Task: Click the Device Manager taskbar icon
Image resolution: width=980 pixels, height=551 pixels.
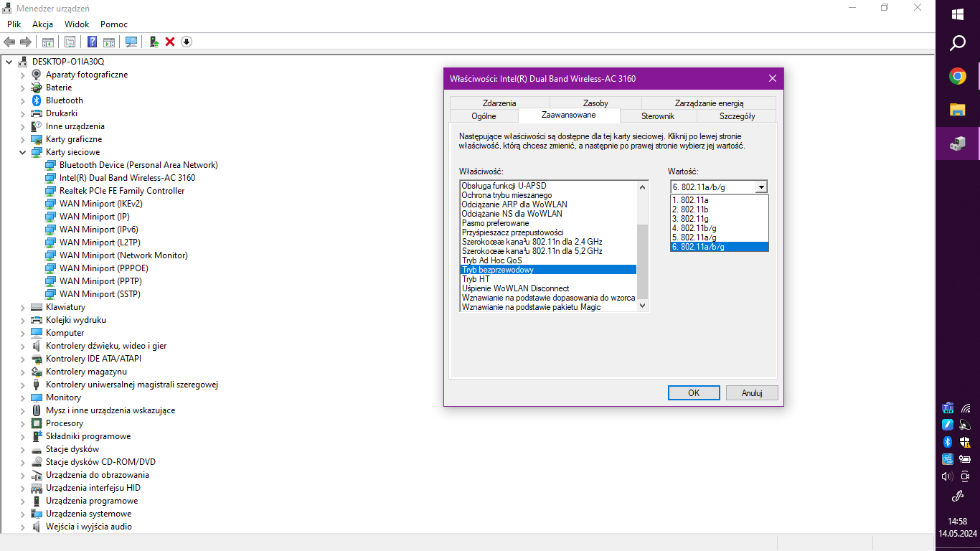Action: click(x=958, y=143)
